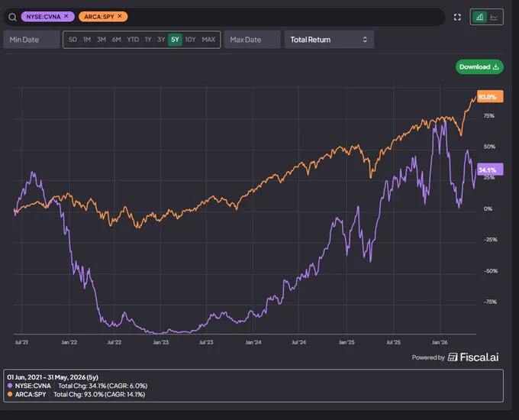Click the NYSE:CVNA legend purple dot
The width and height of the screenshot is (519, 420).
(x=10, y=386)
